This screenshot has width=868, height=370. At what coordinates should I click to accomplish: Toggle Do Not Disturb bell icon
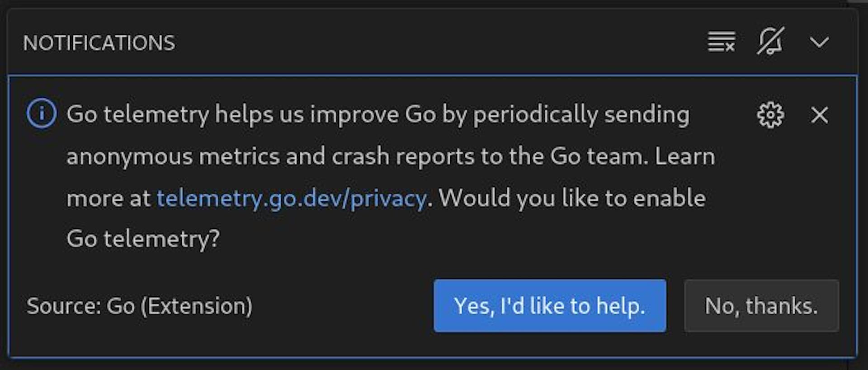click(x=770, y=42)
